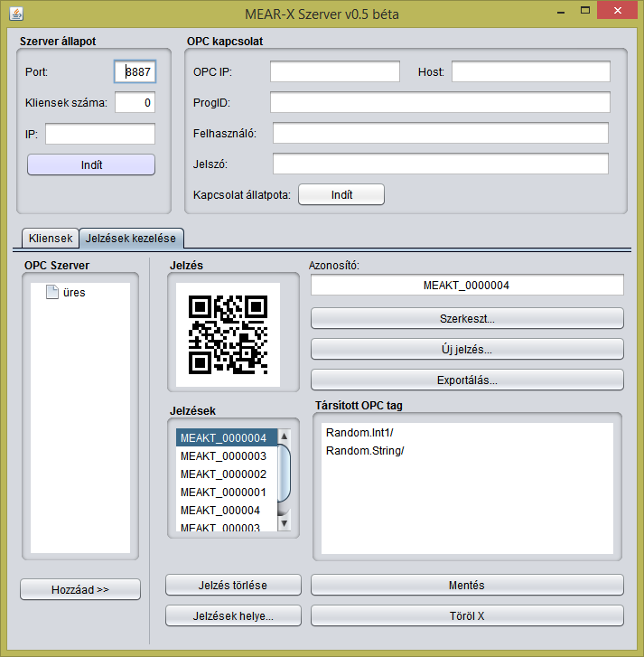
Task: Click the QR code image
Action: (x=228, y=334)
